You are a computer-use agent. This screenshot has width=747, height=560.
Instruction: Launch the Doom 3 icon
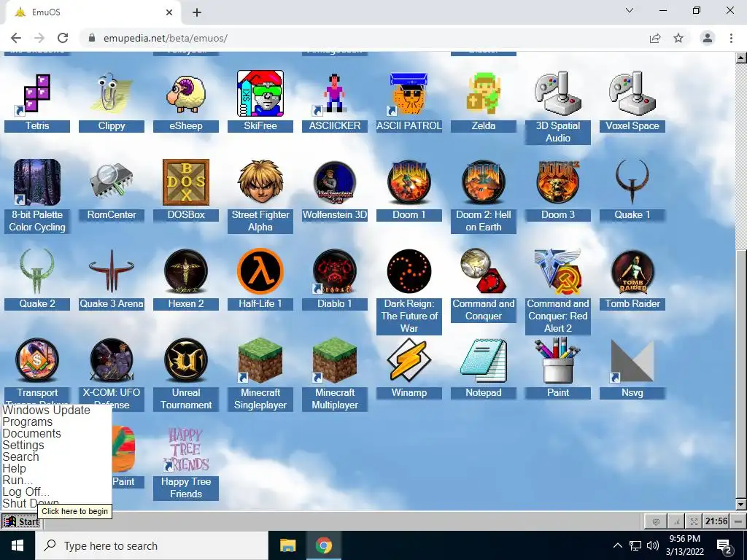tap(558, 182)
